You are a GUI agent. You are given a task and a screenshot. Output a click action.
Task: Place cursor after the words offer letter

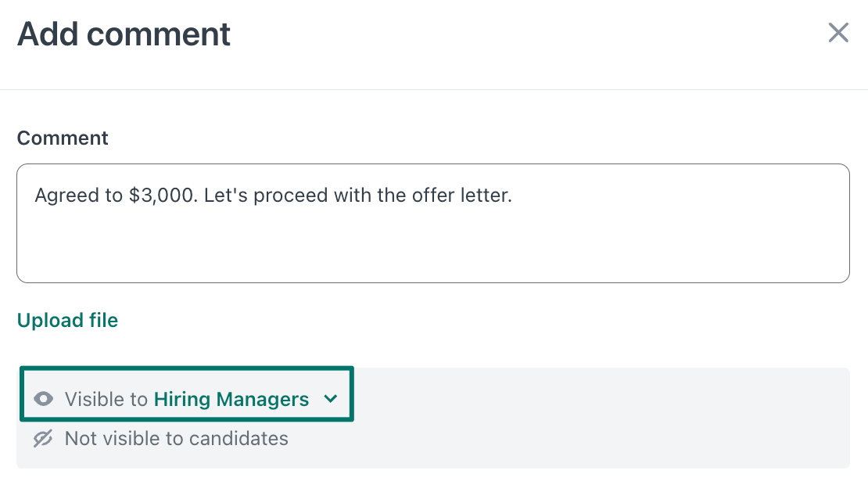pyautogui.click(x=513, y=196)
